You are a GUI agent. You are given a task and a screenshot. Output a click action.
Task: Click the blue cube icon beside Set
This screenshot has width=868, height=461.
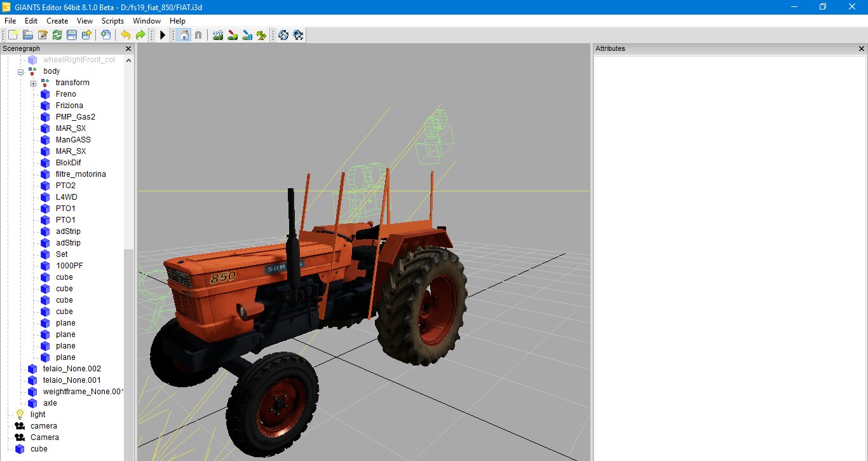[45, 254]
